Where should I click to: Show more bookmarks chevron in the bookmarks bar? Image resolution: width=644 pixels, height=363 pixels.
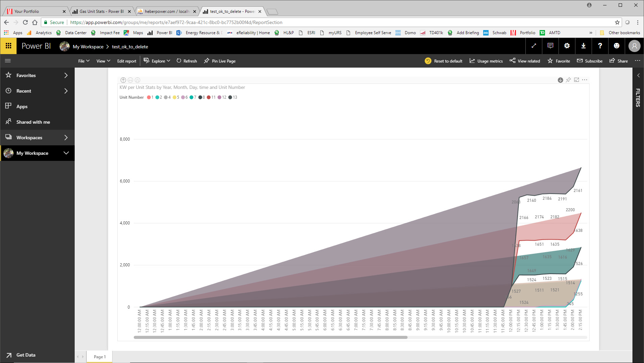(591, 33)
